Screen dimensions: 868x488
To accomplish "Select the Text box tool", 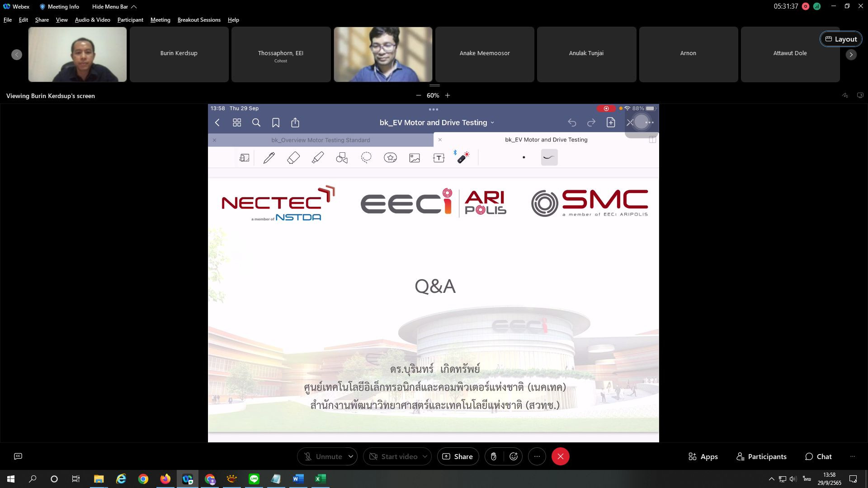I will pos(439,158).
